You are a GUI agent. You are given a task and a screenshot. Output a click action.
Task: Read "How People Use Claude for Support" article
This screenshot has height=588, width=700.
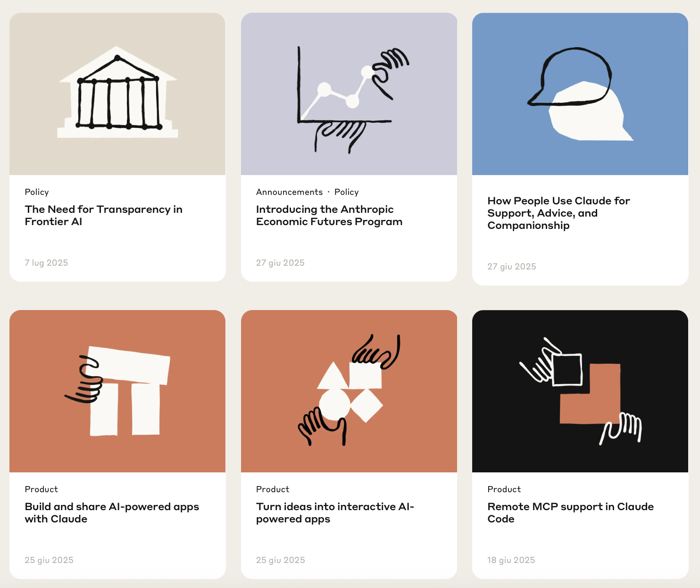(558, 213)
